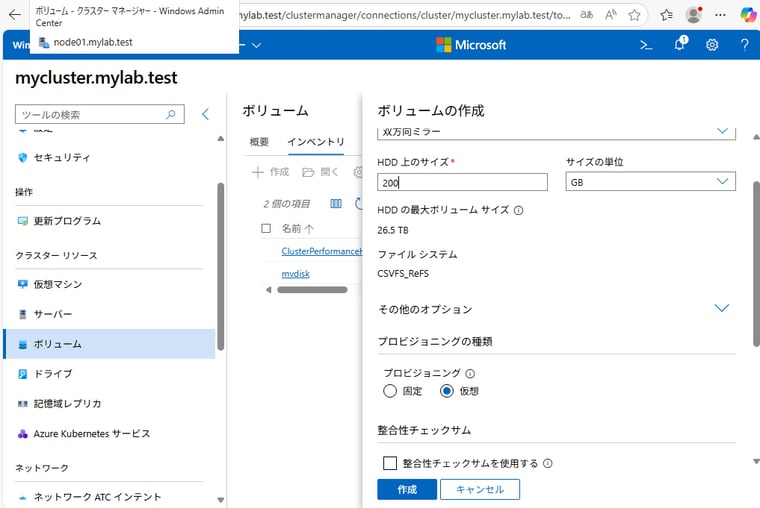Open browser settings and more menu

pos(720,15)
